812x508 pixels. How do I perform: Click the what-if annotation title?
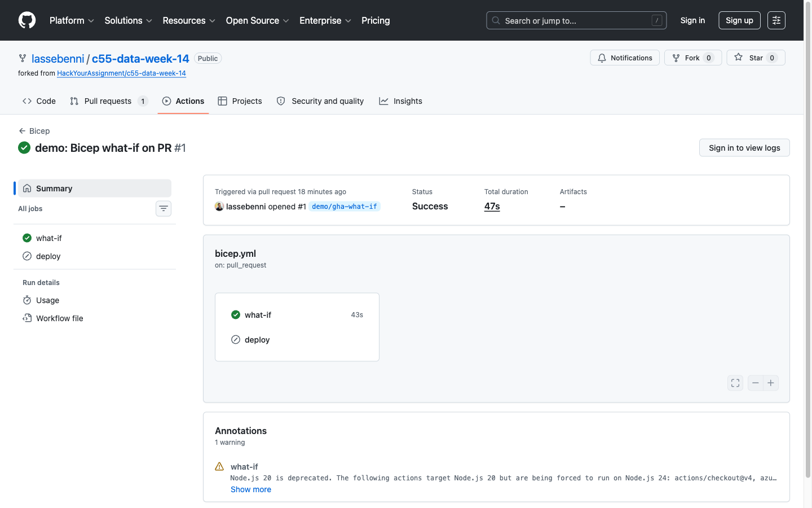coord(244,467)
